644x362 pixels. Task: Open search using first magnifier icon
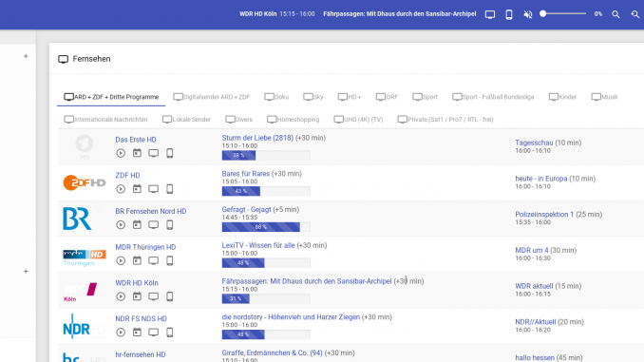(x=616, y=14)
